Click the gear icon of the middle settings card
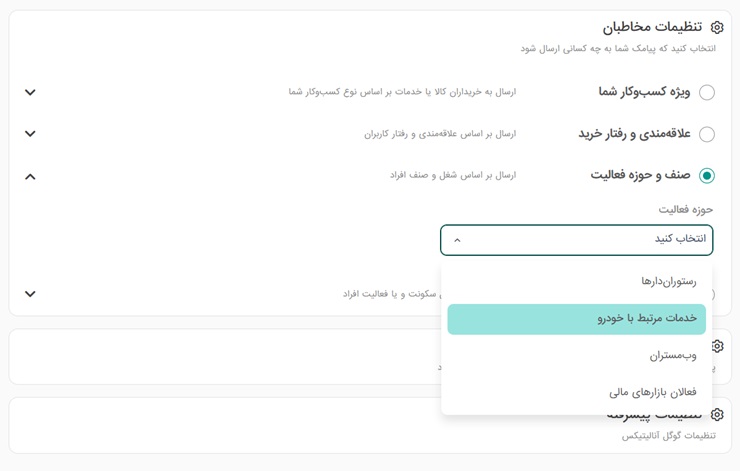Image resolution: width=740 pixels, height=471 pixels. [717, 346]
